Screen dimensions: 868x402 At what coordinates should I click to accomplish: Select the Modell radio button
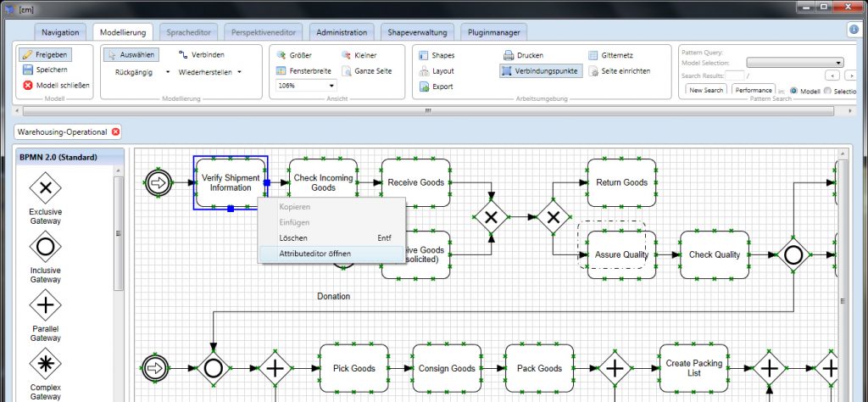coord(794,90)
